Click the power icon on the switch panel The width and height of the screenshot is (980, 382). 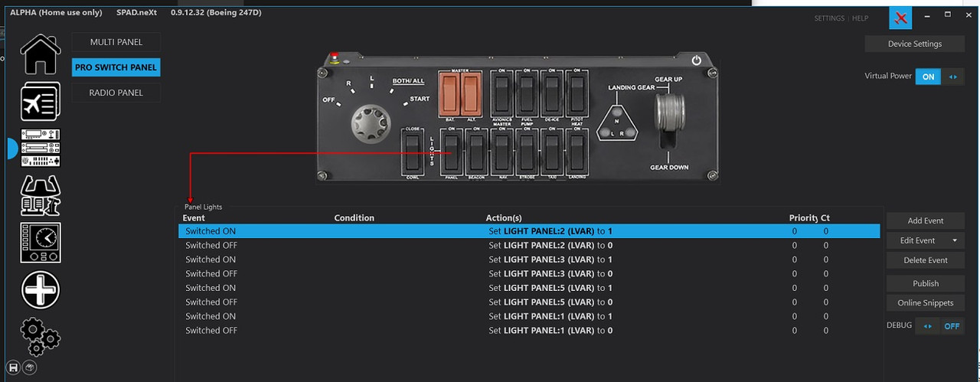click(x=696, y=60)
